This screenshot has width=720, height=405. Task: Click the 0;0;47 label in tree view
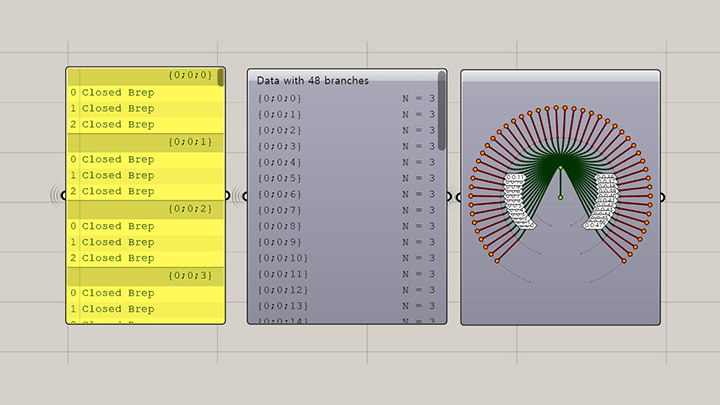click(594, 225)
